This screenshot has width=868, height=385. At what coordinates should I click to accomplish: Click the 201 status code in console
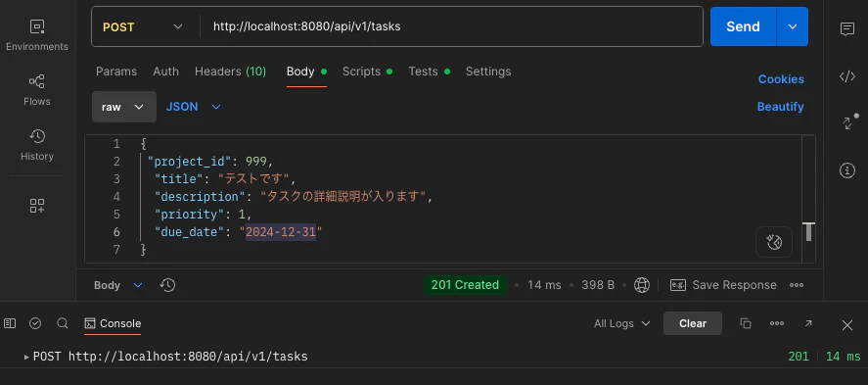(799, 357)
